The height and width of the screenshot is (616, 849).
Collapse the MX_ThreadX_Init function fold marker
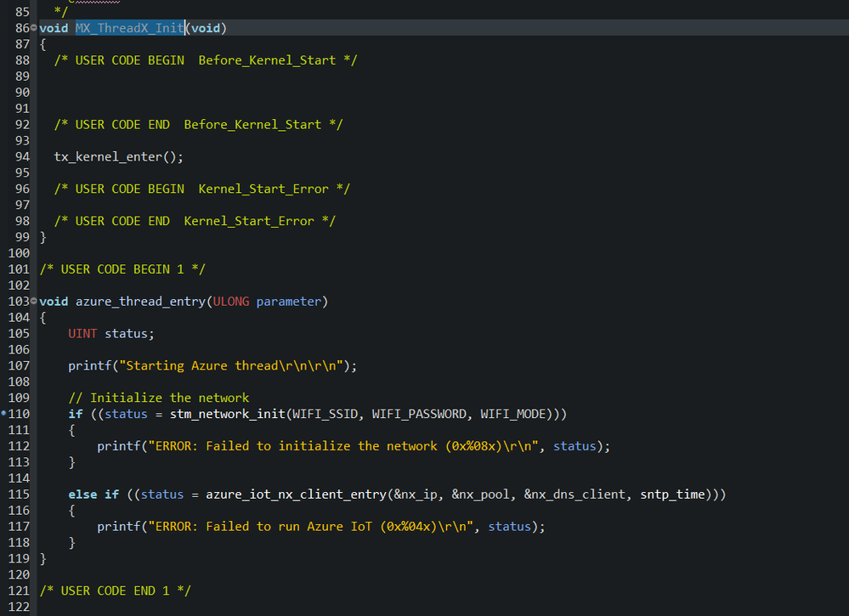pyautogui.click(x=34, y=27)
